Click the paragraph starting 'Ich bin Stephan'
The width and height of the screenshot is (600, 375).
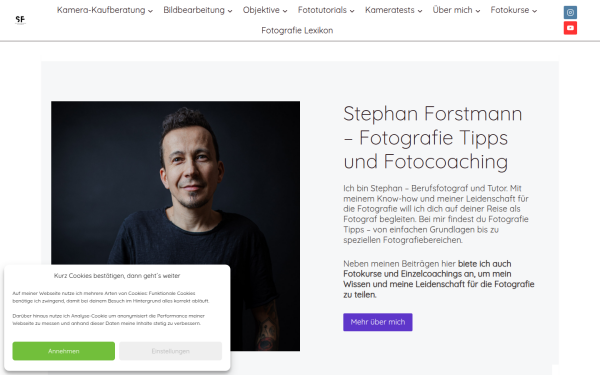click(x=436, y=214)
